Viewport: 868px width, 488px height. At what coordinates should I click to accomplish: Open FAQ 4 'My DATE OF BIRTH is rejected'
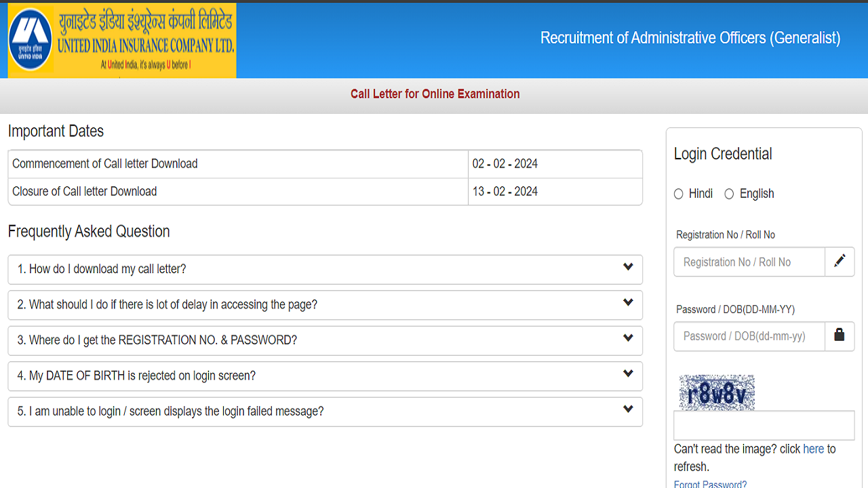(x=325, y=376)
